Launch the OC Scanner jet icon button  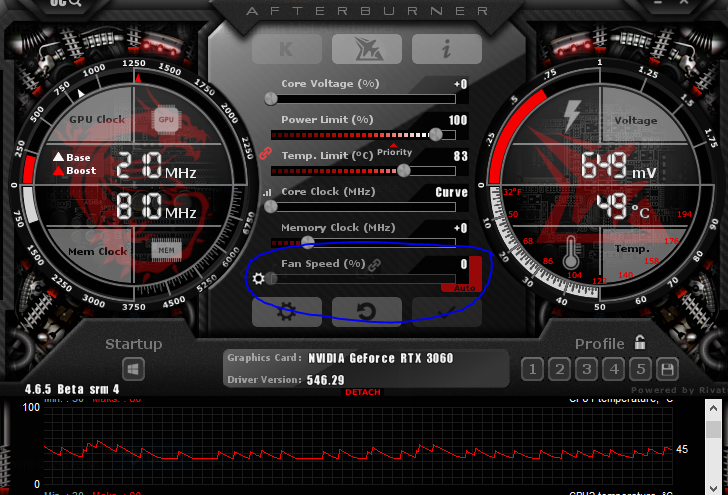pyautogui.click(x=367, y=49)
